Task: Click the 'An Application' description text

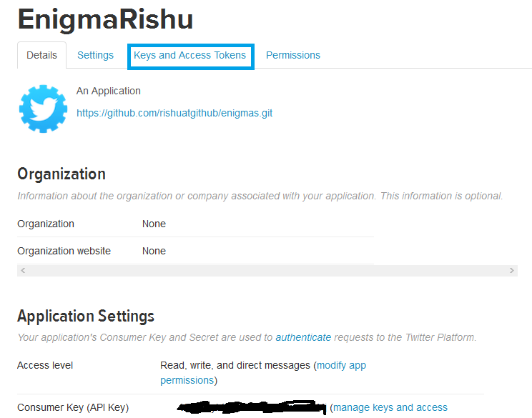Action: (x=109, y=91)
